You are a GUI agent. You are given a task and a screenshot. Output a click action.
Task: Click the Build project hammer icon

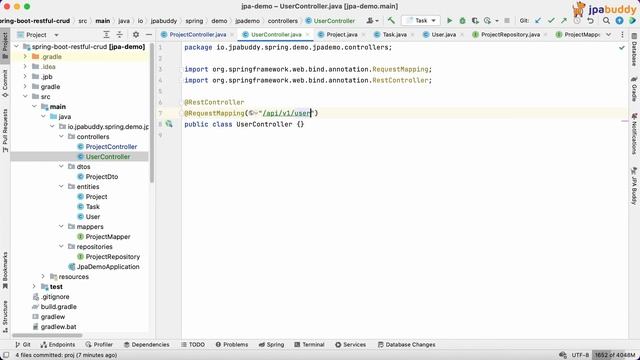click(391, 20)
